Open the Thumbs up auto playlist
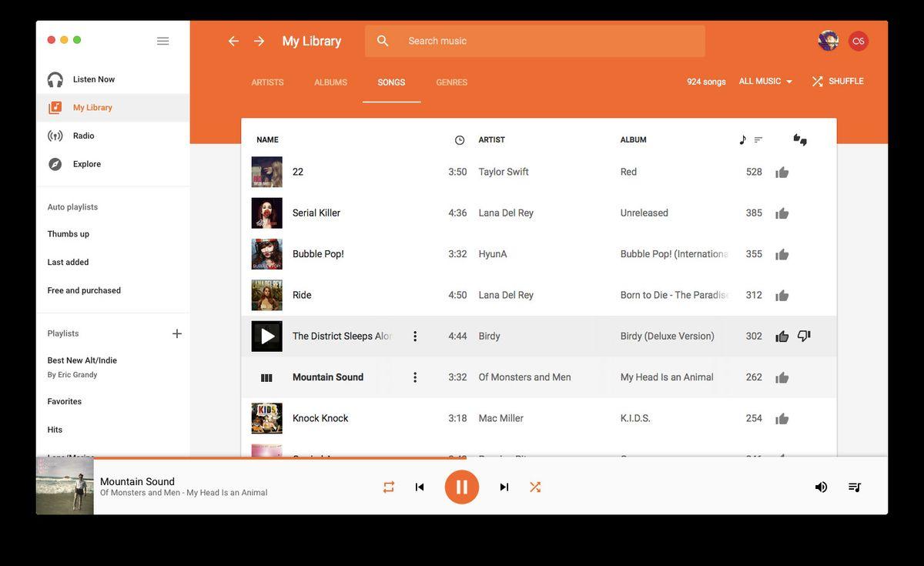 point(69,234)
